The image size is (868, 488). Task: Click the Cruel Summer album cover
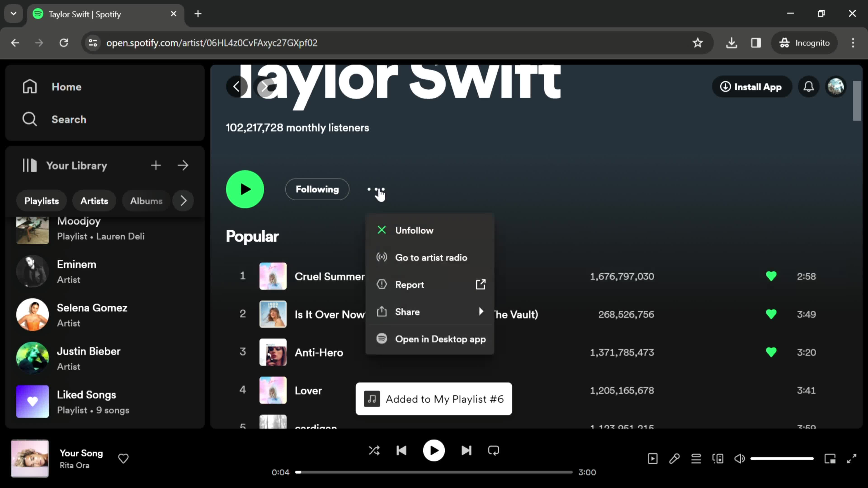tap(273, 277)
